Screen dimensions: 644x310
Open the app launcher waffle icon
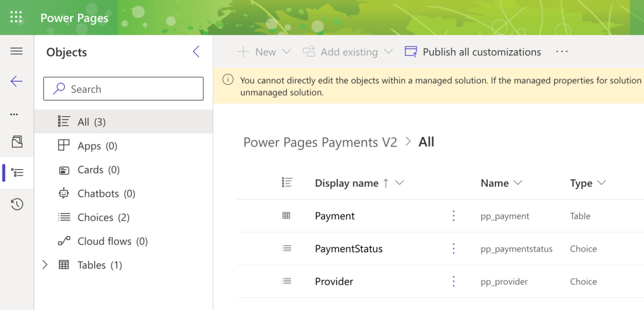pos(16,18)
